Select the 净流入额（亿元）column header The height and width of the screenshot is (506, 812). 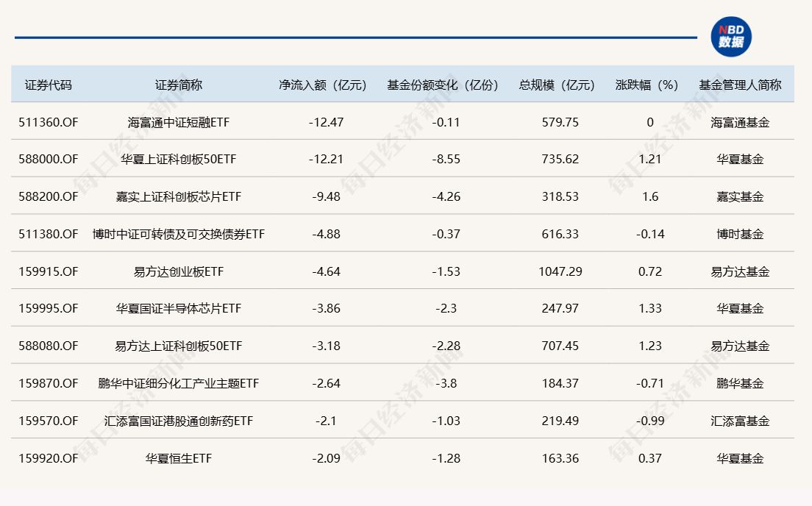click(322, 85)
